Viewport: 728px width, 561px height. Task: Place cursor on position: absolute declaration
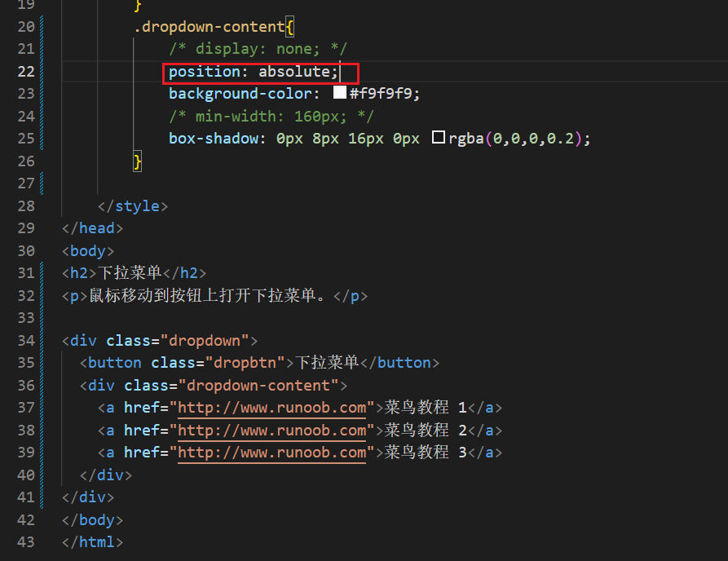(253, 72)
